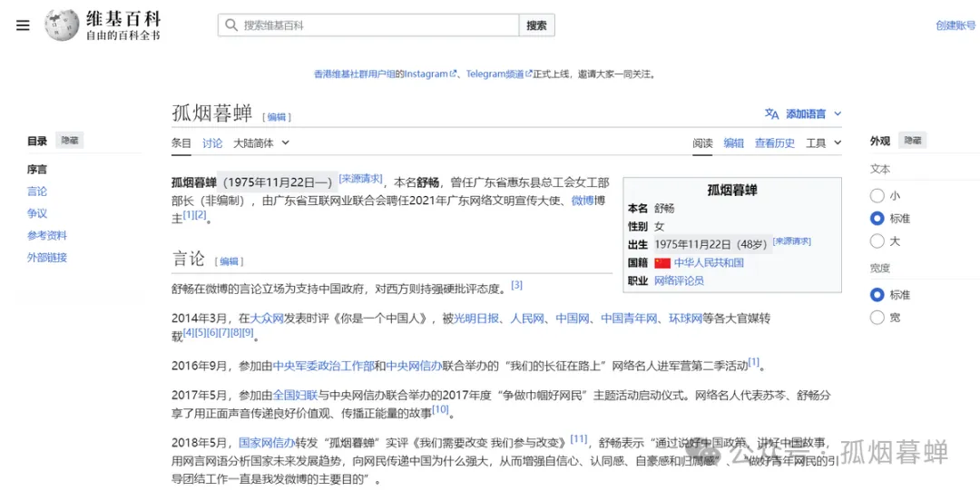The width and height of the screenshot is (980, 491).
Task: Select the 标准 text size option
Action: (x=877, y=219)
